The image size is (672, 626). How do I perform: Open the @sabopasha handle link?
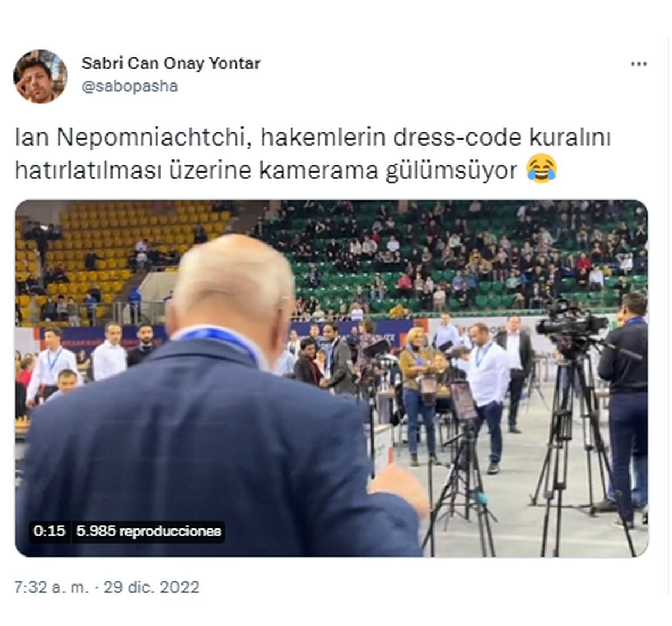(130, 86)
